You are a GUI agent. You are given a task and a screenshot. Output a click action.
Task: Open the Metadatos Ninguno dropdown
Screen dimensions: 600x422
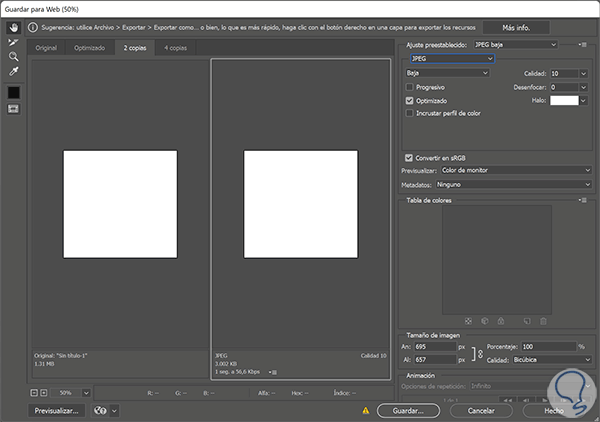click(514, 184)
